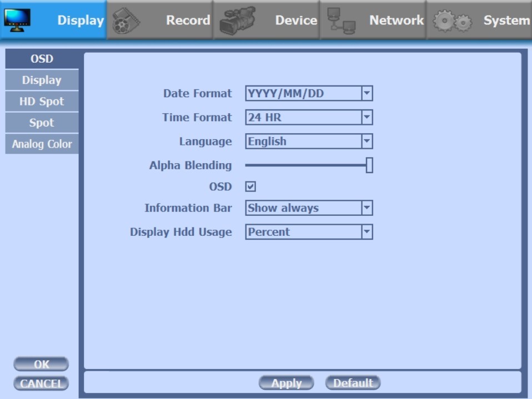Open the Language dropdown
Viewport: 532px width, 399px height.
click(x=309, y=142)
